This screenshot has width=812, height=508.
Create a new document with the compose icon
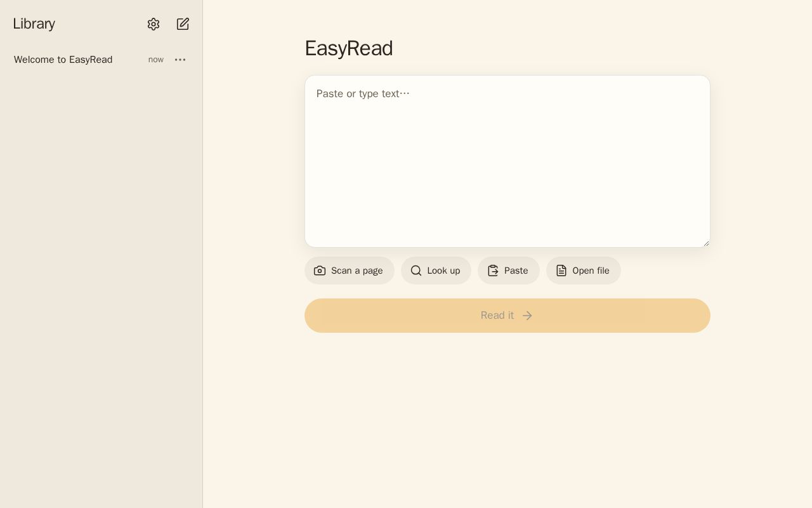[183, 24]
